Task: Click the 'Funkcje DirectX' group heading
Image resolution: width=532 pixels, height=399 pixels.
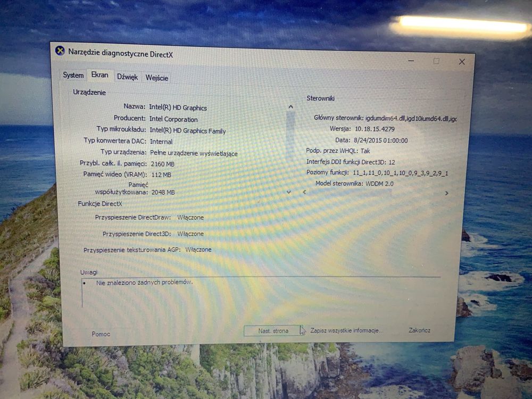Action: pos(100,204)
